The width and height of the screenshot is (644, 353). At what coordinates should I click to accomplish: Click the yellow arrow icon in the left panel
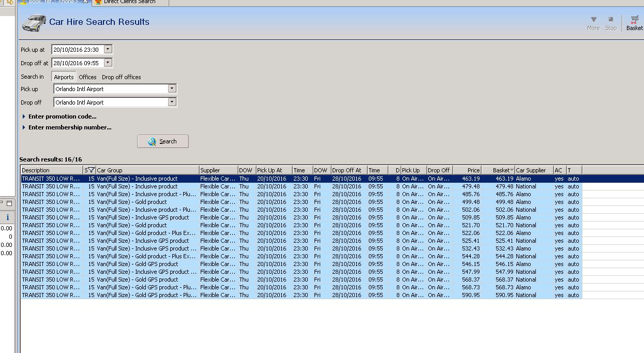[9, 2]
